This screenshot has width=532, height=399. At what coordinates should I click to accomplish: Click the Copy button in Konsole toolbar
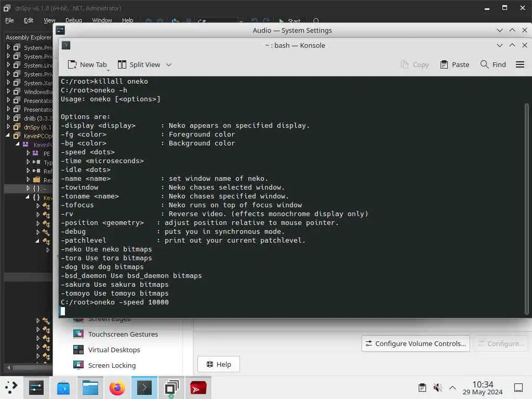tap(414, 65)
